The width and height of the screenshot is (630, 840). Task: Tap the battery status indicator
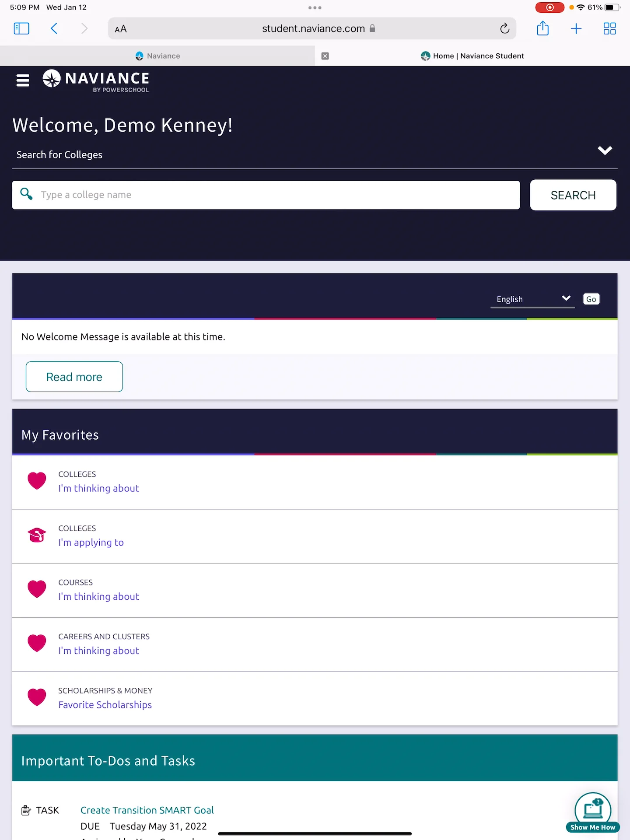pyautogui.click(x=612, y=7)
